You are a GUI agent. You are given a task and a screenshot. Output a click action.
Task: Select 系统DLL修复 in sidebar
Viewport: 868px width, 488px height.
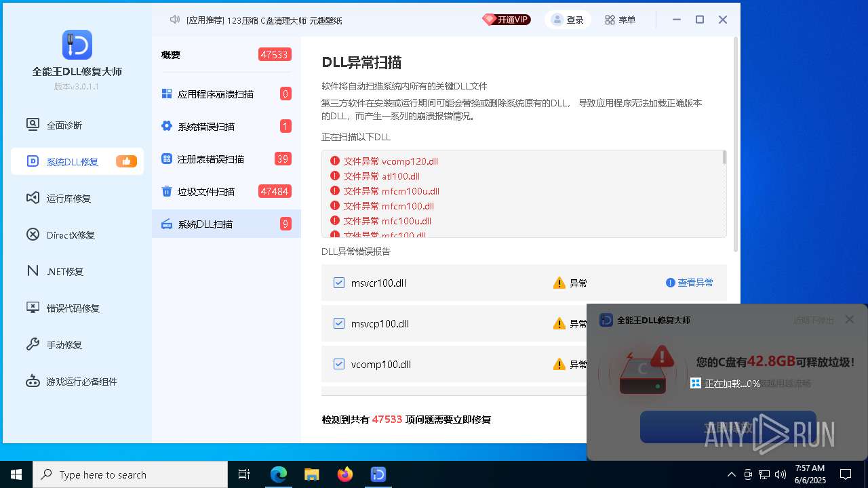click(77, 161)
